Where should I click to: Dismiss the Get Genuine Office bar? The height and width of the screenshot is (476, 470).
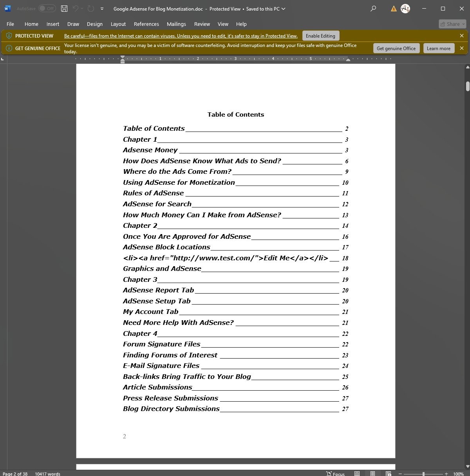(x=462, y=48)
